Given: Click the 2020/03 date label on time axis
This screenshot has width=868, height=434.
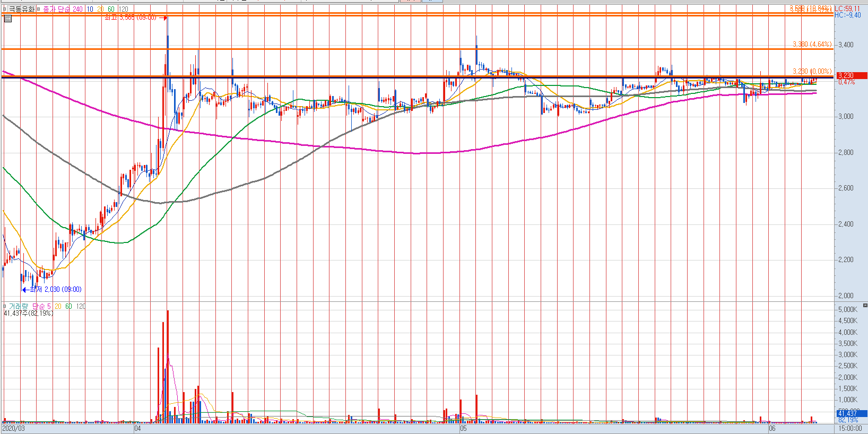Looking at the screenshot, I should pos(13,428).
